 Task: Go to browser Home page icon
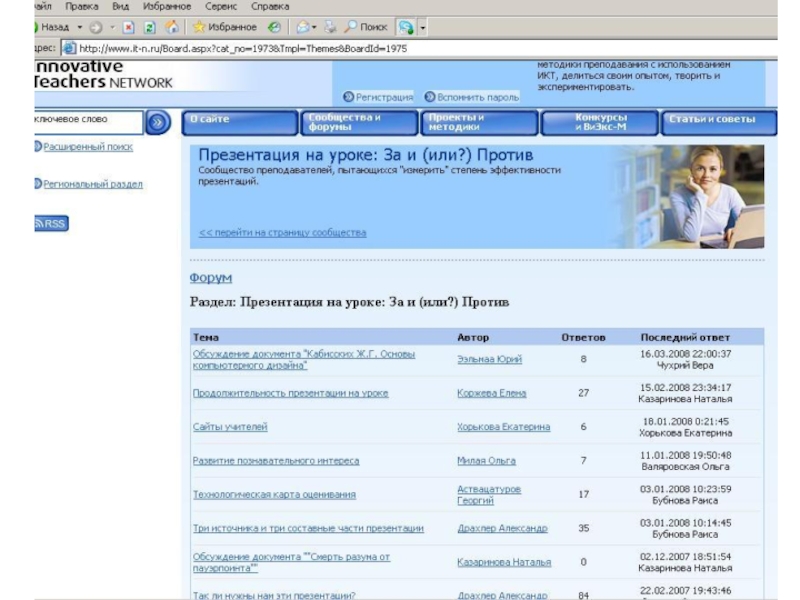pyautogui.click(x=171, y=27)
